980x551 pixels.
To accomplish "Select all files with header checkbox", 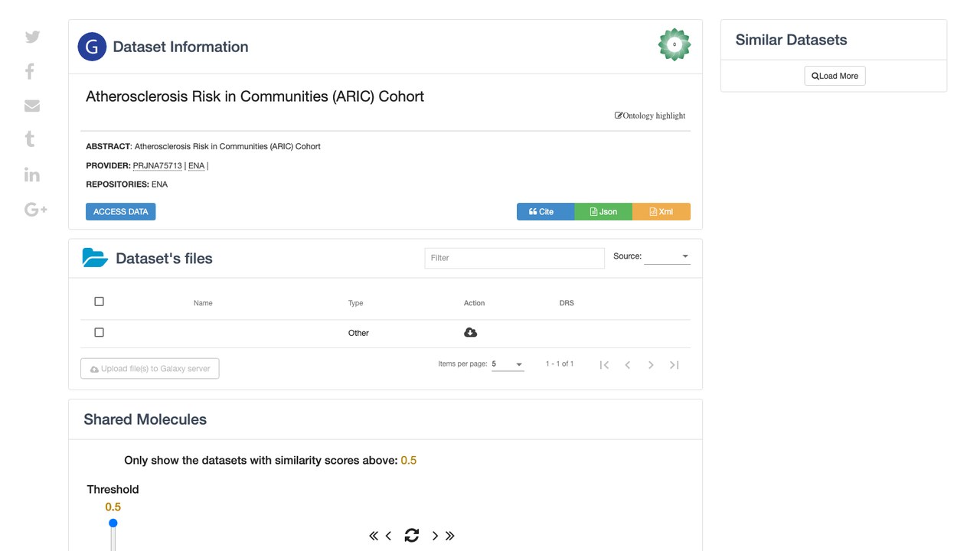I will point(99,302).
